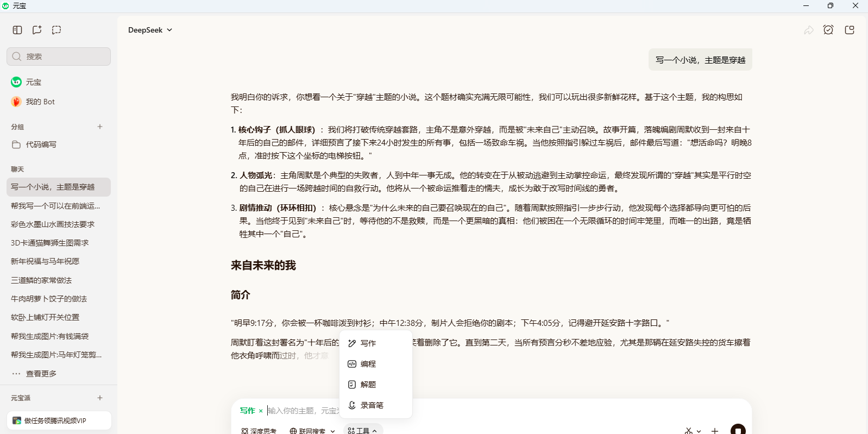The width and height of the screenshot is (868, 434).
Task: Open the alarm clock tasks icon
Action: click(828, 30)
